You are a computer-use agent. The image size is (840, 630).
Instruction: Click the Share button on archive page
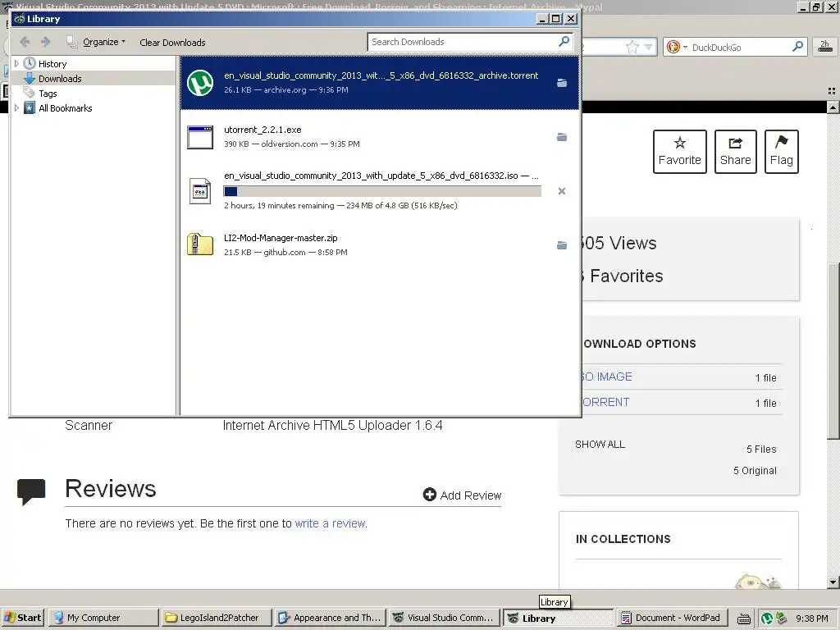(x=736, y=152)
